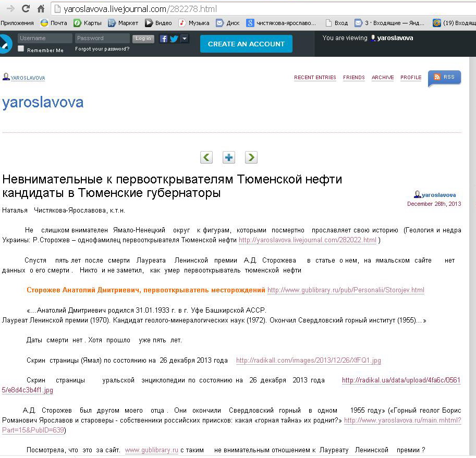Open RECENT ENTRIES tab
This screenshot has width=476, height=458.
click(315, 77)
